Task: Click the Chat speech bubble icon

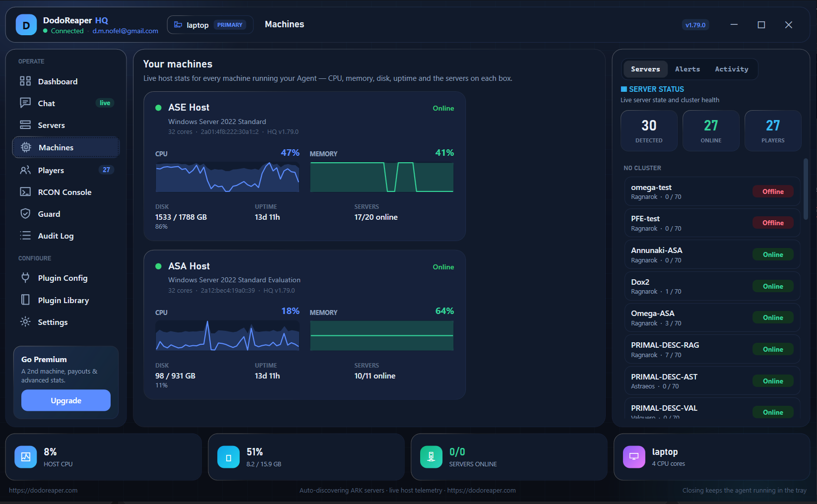Action: (25, 103)
